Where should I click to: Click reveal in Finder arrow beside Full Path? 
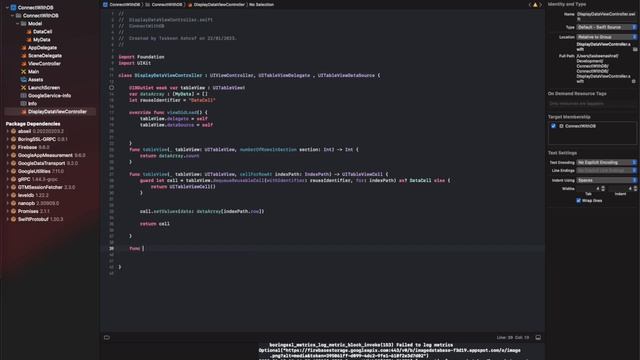[x=633, y=81]
